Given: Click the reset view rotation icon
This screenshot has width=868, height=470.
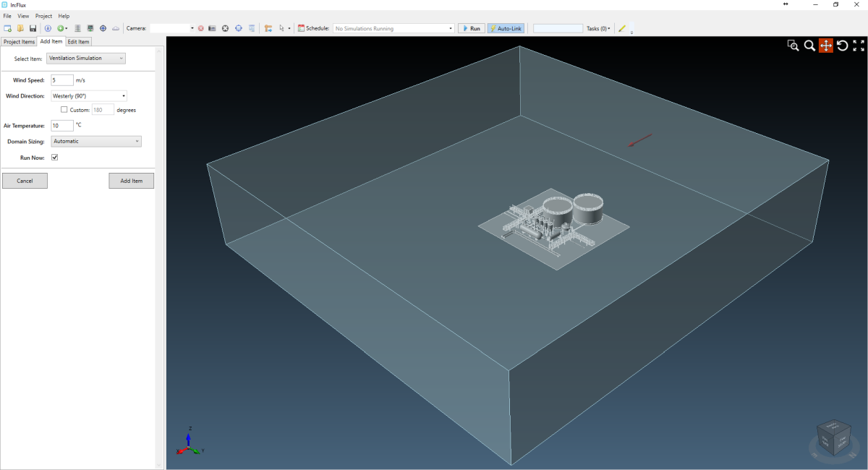Looking at the screenshot, I should coord(843,46).
